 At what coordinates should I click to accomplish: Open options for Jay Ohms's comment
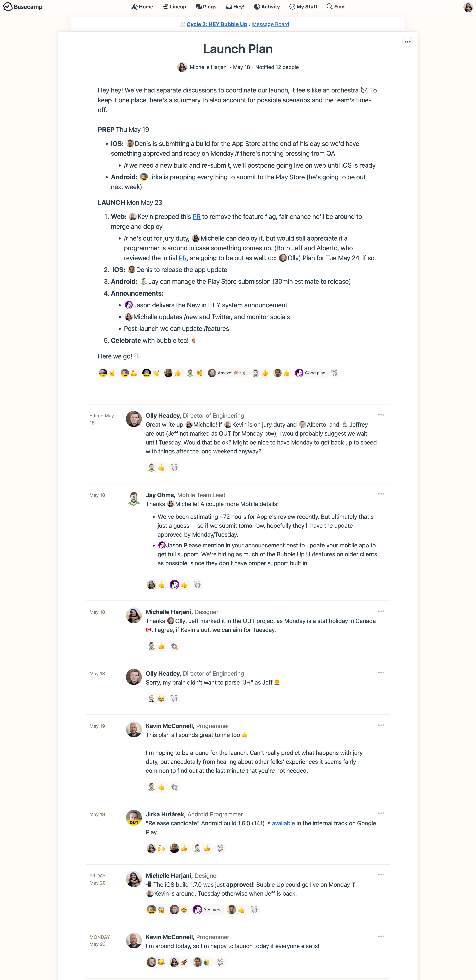pyautogui.click(x=381, y=494)
